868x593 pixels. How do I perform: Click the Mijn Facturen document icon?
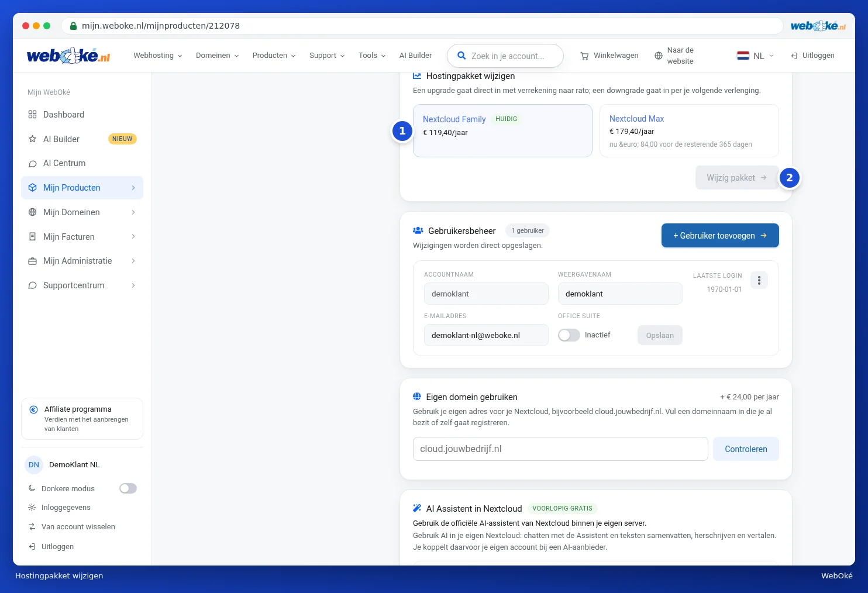[33, 237]
